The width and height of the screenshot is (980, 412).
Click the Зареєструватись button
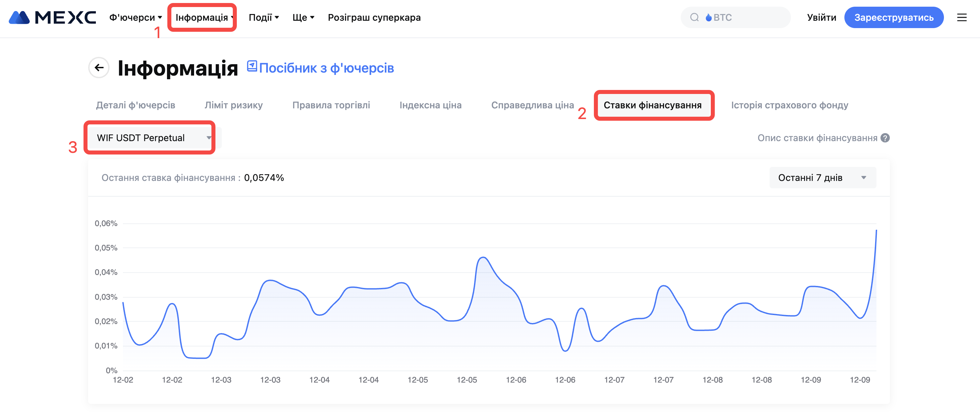click(893, 17)
